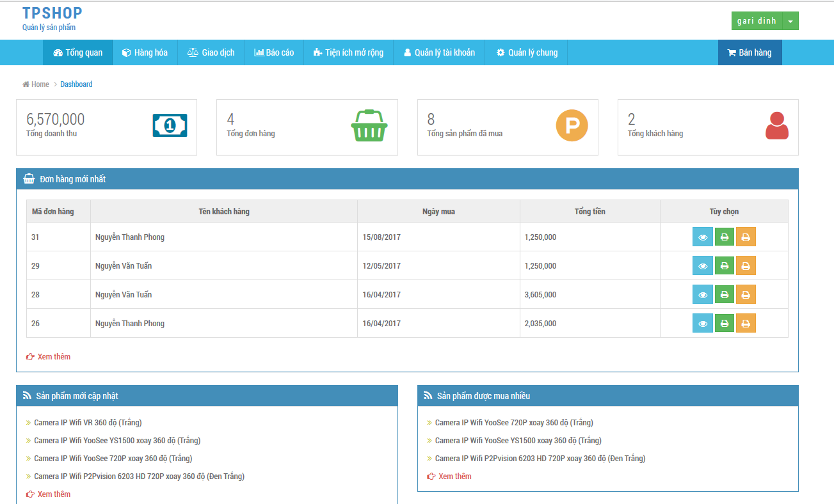Click the green print icon for order 29

click(x=724, y=265)
